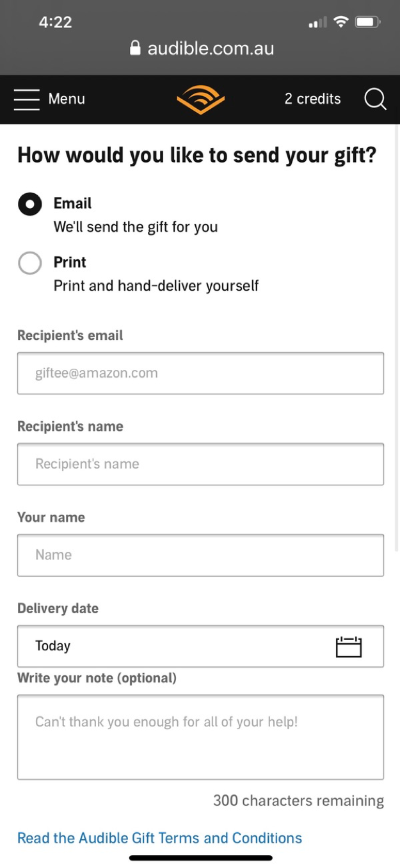Image resolution: width=400 pixels, height=868 pixels.
Task: Select the Print radio button
Action: click(30, 262)
